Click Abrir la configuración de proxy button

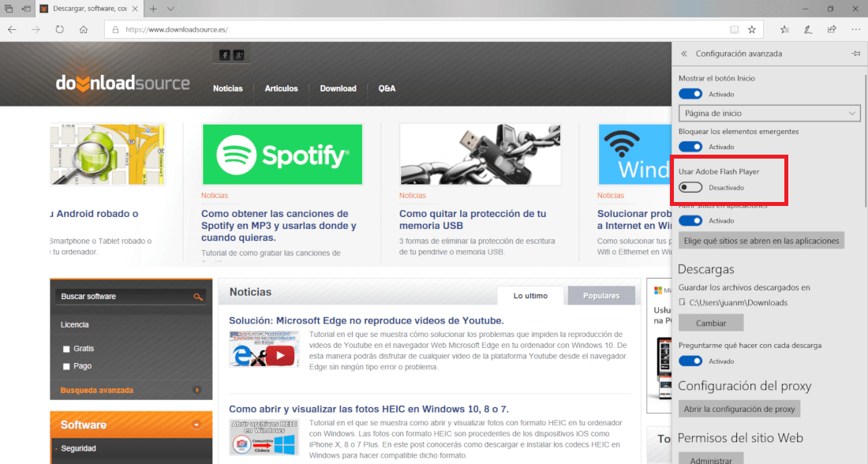click(x=739, y=410)
